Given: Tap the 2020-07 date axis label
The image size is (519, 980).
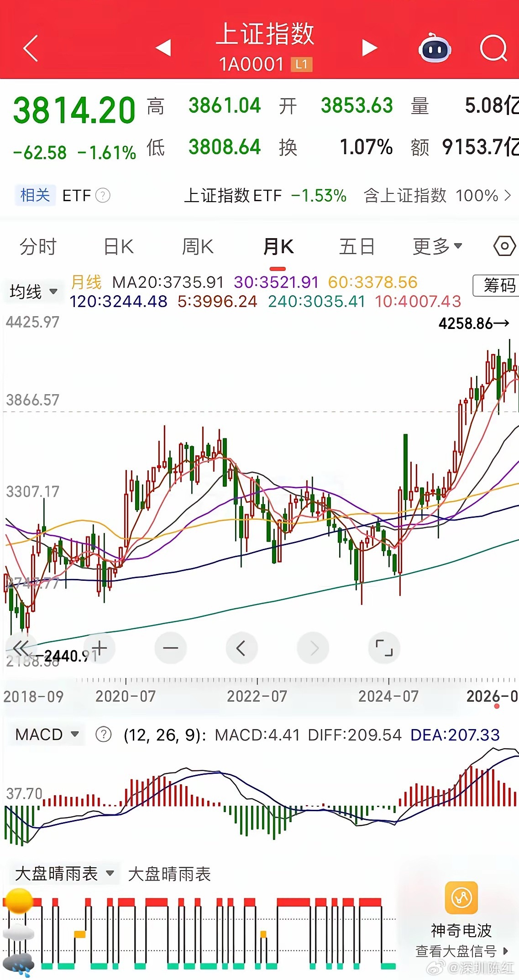Looking at the screenshot, I should tap(126, 696).
